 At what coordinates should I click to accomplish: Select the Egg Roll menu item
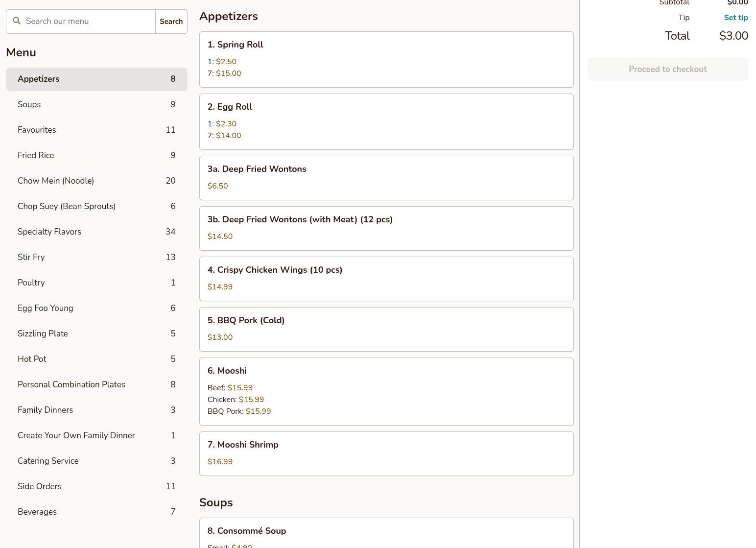386,121
